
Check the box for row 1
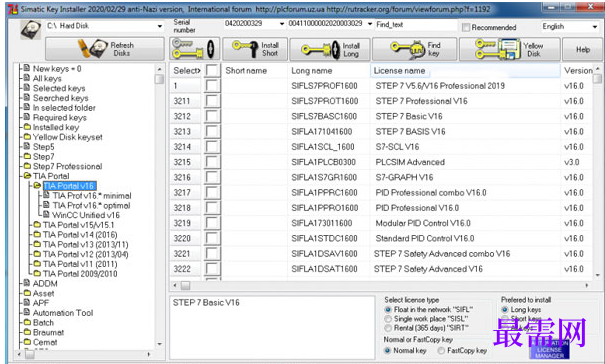[212, 86]
